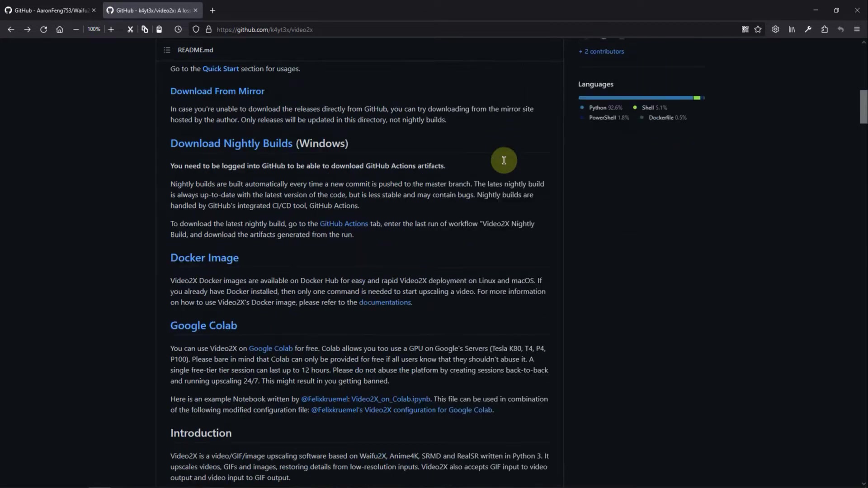Bookmark this page with the star icon
Viewport: 868px width, 488px height.
[758, 29]
